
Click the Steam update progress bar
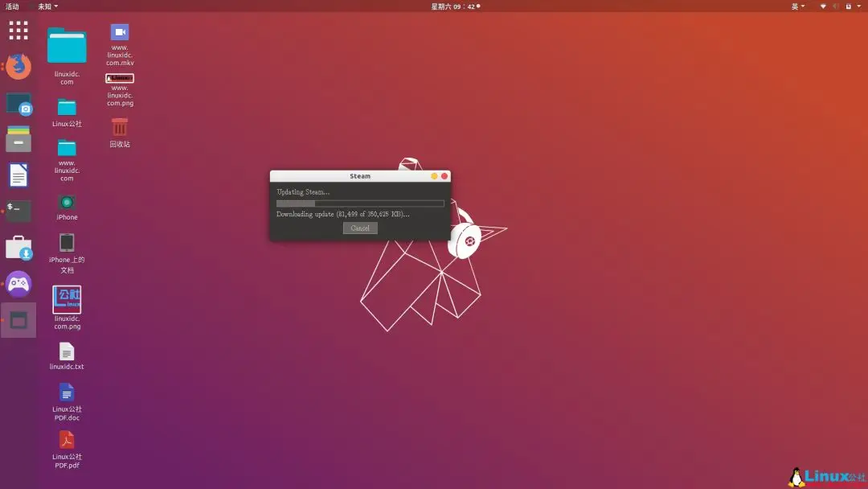(x=360, y=203)
